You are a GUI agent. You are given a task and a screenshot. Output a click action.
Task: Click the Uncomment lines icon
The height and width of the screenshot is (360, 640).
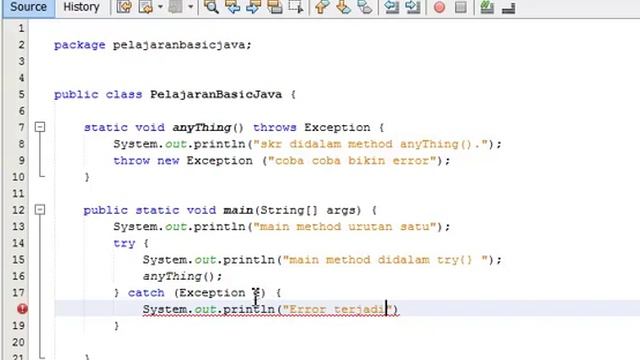pyautogui.click(x=508, y=7)
